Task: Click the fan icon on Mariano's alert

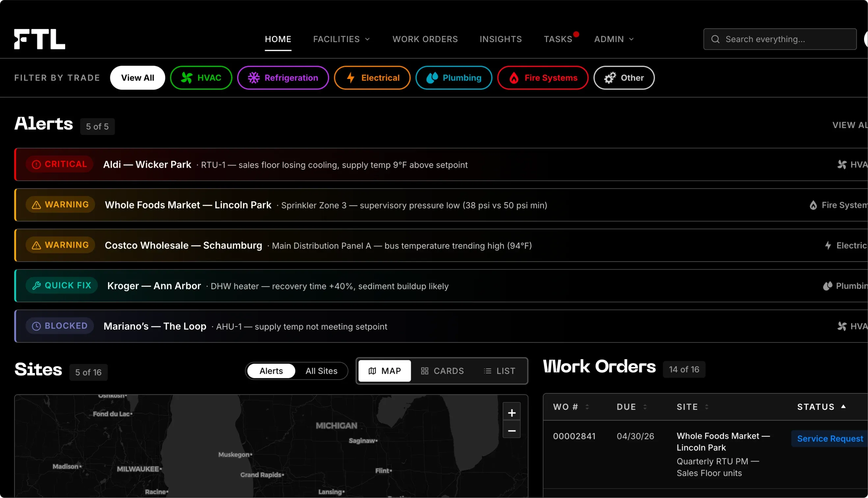Action: (x=842, y=326)
